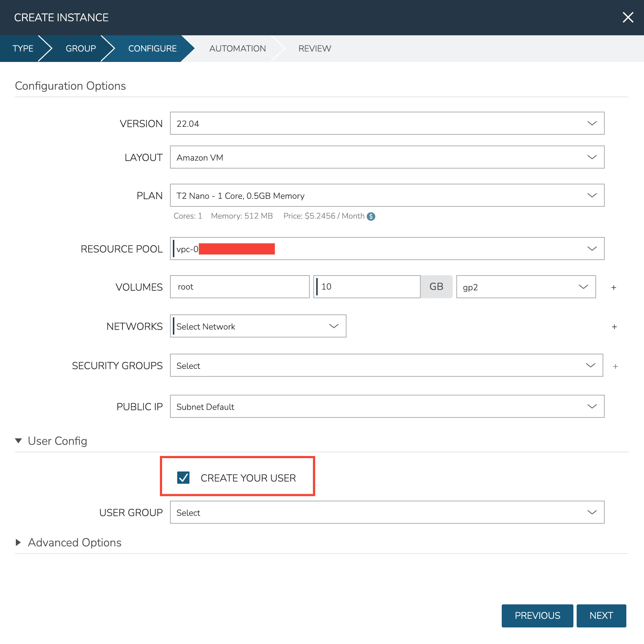Open the Select Network dropdown
The width and height of the screenshot is (644, 644).
pos(258,326)
